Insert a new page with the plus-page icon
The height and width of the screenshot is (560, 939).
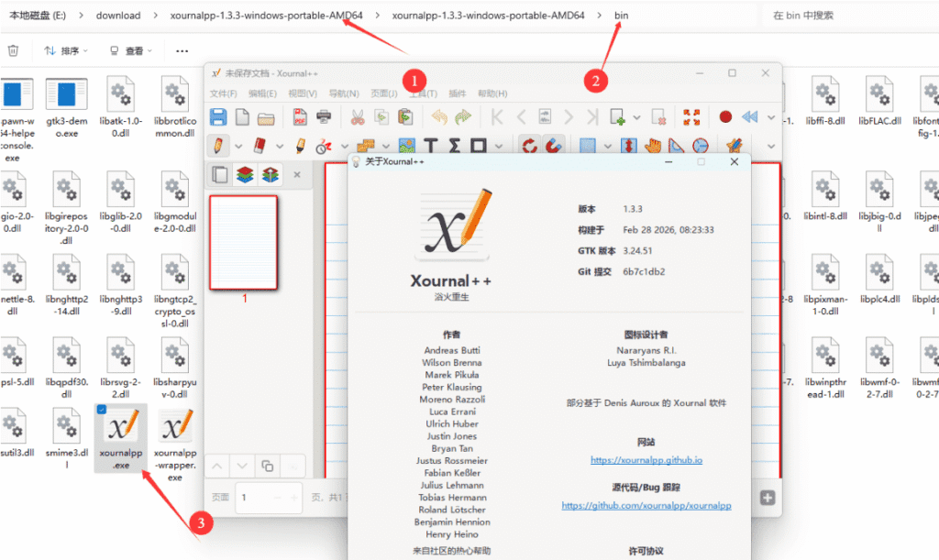617,116
